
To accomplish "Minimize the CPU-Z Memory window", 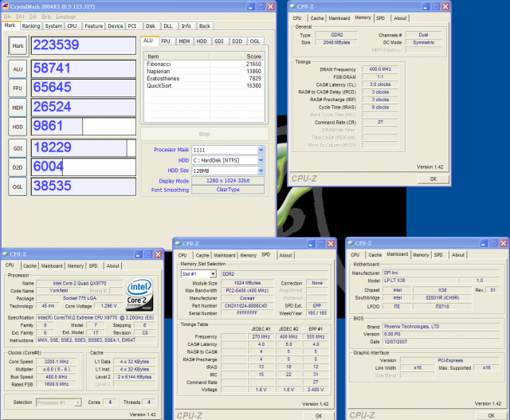I will (x=426, y=6).
